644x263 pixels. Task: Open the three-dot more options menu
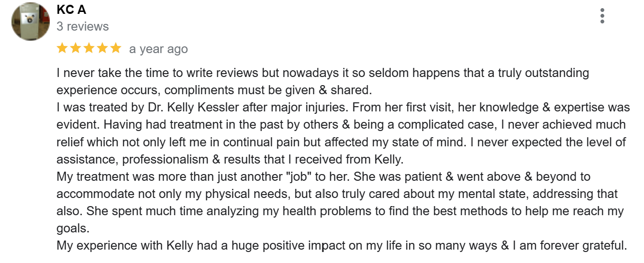[x=602, y=16]
